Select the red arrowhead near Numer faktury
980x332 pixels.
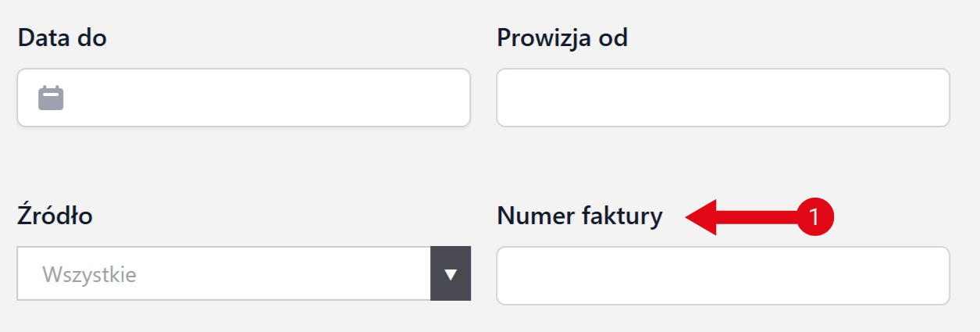click(701, 216)
